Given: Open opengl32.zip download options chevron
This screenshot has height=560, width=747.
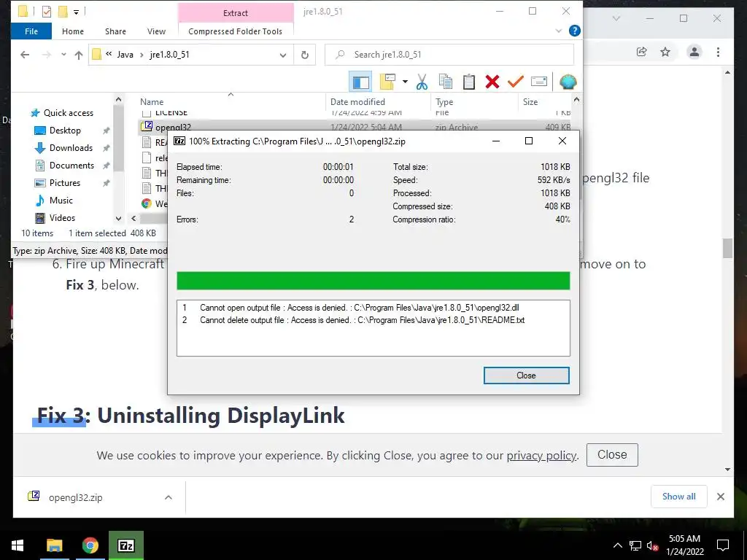Looking at the screenshot, I should point(169,497).
